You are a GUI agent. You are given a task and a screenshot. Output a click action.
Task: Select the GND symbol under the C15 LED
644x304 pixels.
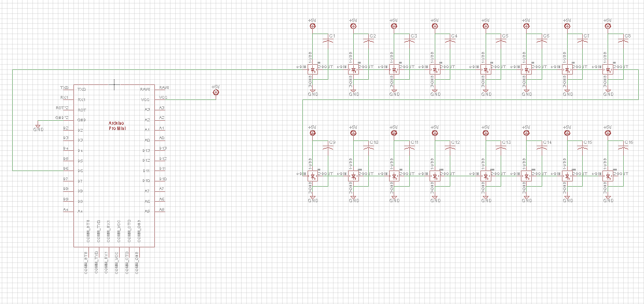click(568, 199)
